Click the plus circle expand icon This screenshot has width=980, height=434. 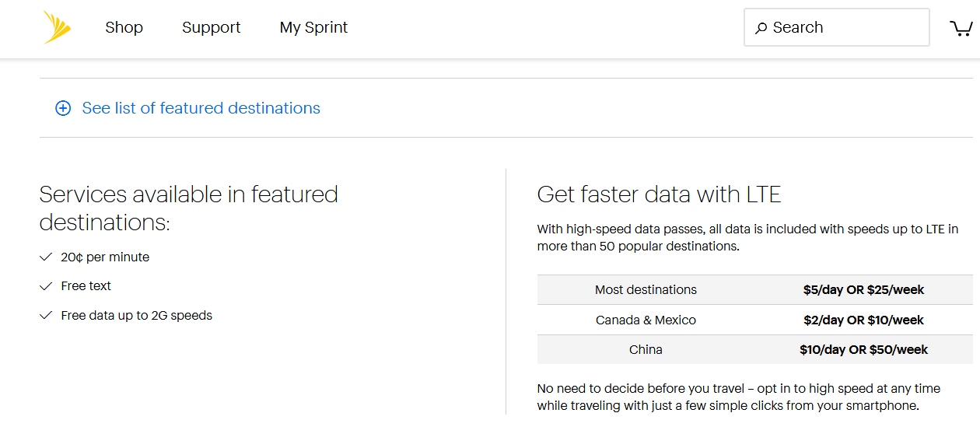click(63, 108)
